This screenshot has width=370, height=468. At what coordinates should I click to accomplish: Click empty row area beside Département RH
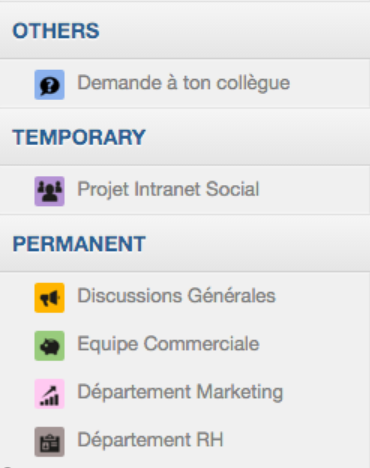pyautogui.click(x=297, y=440)
